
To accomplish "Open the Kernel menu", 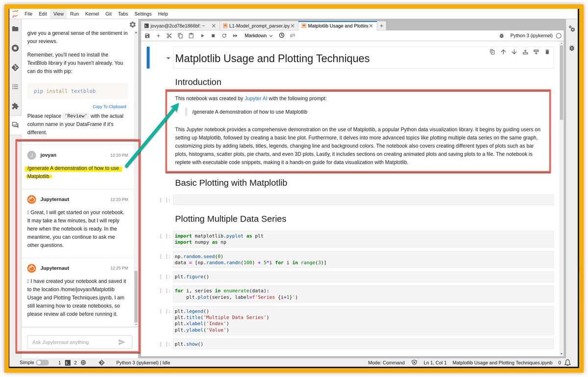I will click(92, 14).
